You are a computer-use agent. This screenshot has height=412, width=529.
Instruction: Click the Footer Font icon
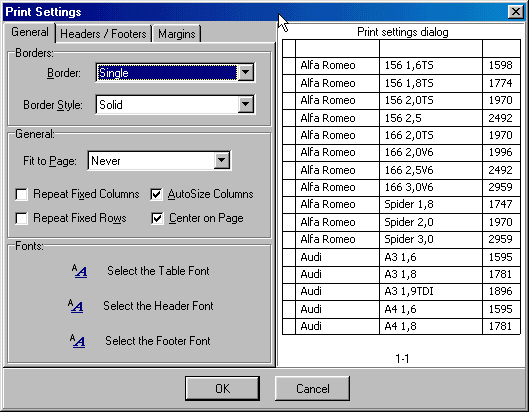(x=78, y=341)
